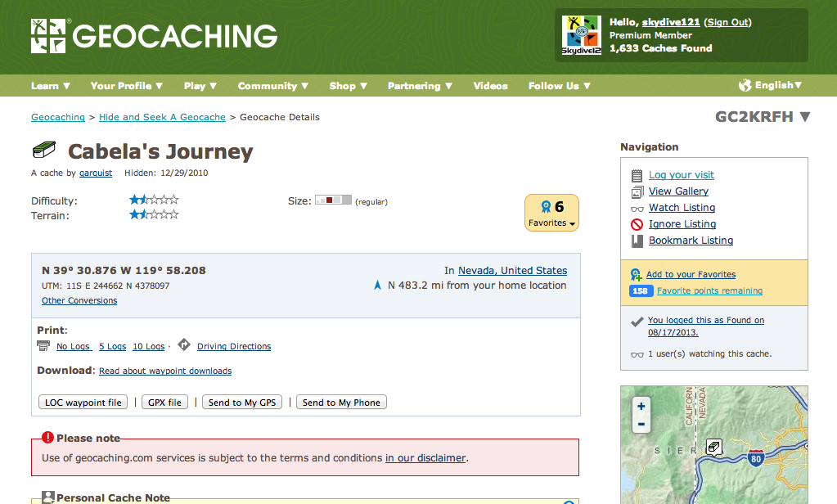Click the View Gallery link
Viewport: 837px width, 504px height.
[x=678, y=191]
